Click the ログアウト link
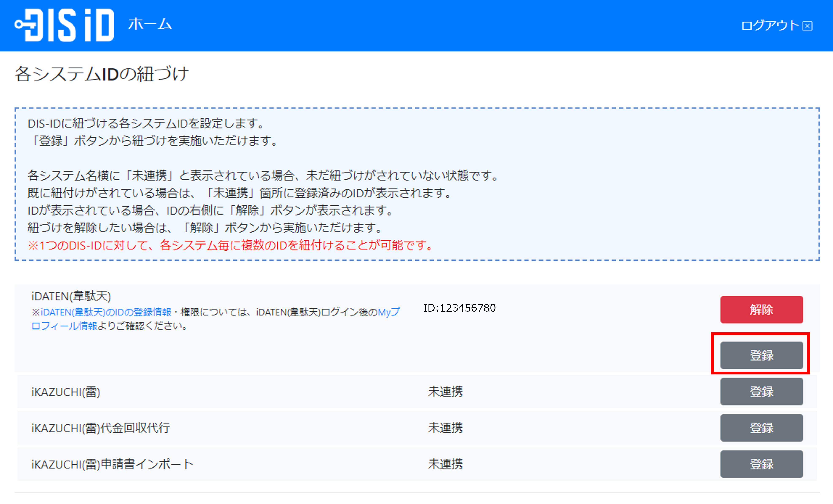The height and width of the screenshot is (504, 833). [x=770, y=25]
